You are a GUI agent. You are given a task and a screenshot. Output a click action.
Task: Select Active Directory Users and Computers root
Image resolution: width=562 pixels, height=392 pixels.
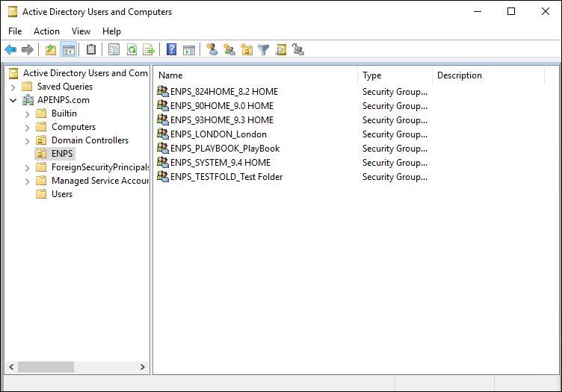coord(85,73)
